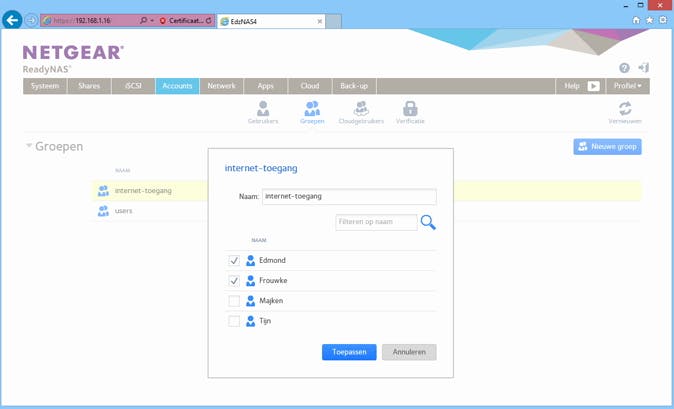The height and width of the screenshot is (409, 674).
Task: Click the Frouwke name text
Action: [x=273, y=281]
